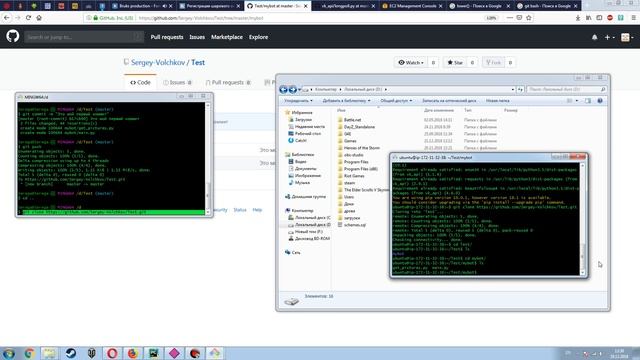Sort Explorer files by Дата изменения column
This screenshot has height=360, width=640.
pos(439,110)
